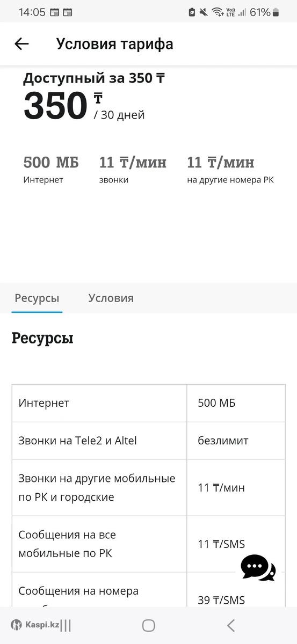Tap the Wi-Fi icon in status bar
This screenshot has height=644, width=297.
point(217,12)
